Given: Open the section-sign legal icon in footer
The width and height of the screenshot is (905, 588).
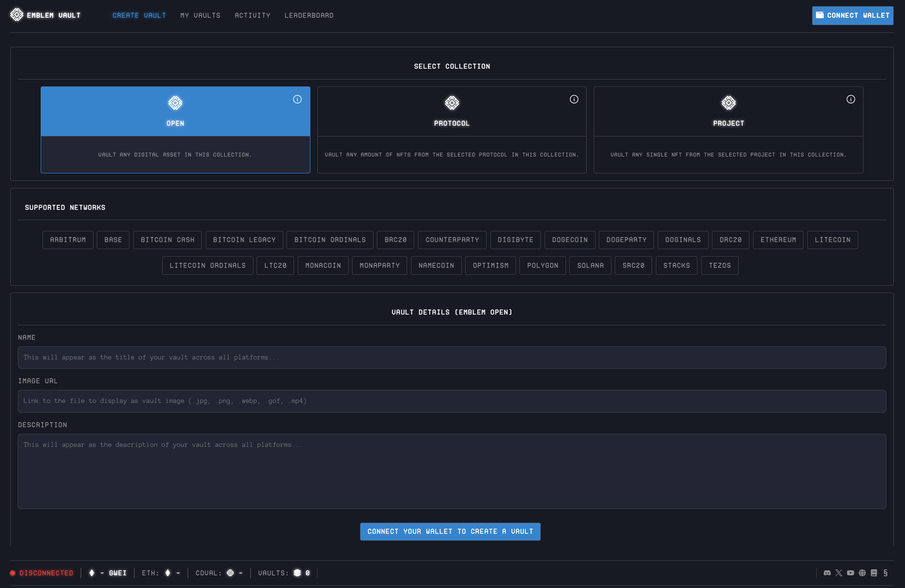Looking at the screenshot, I should tap(885, 573).
